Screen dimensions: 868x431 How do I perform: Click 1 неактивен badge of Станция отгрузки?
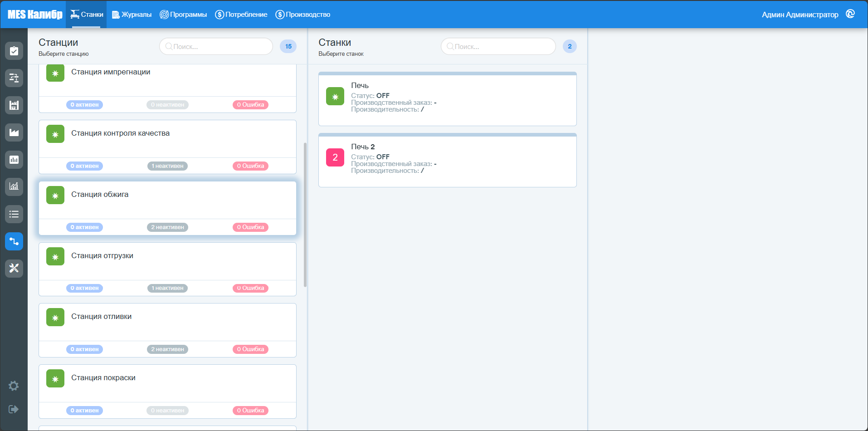(167, 288)
